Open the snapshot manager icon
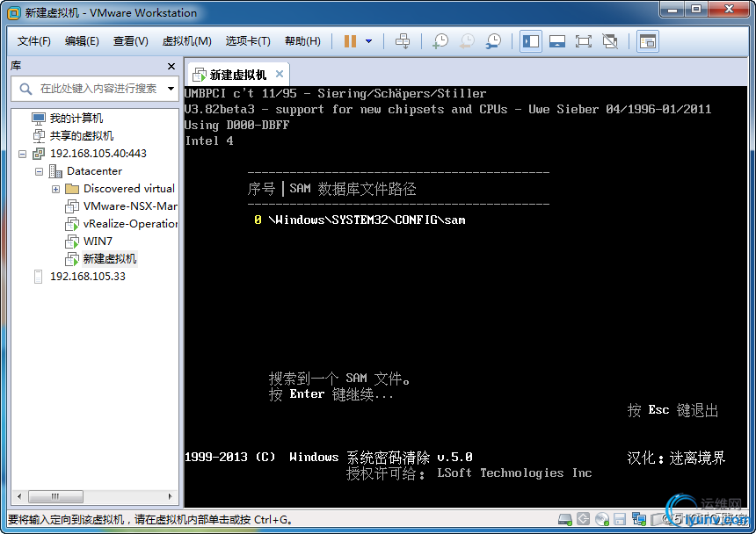Screen dimensions: 756x534 click(x=493, y=41)
